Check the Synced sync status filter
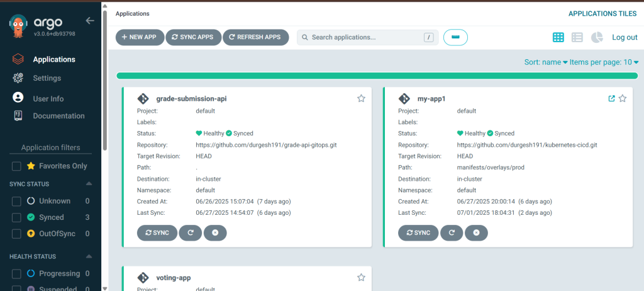This screenshot has width=644, height=291. coord(17,217)
